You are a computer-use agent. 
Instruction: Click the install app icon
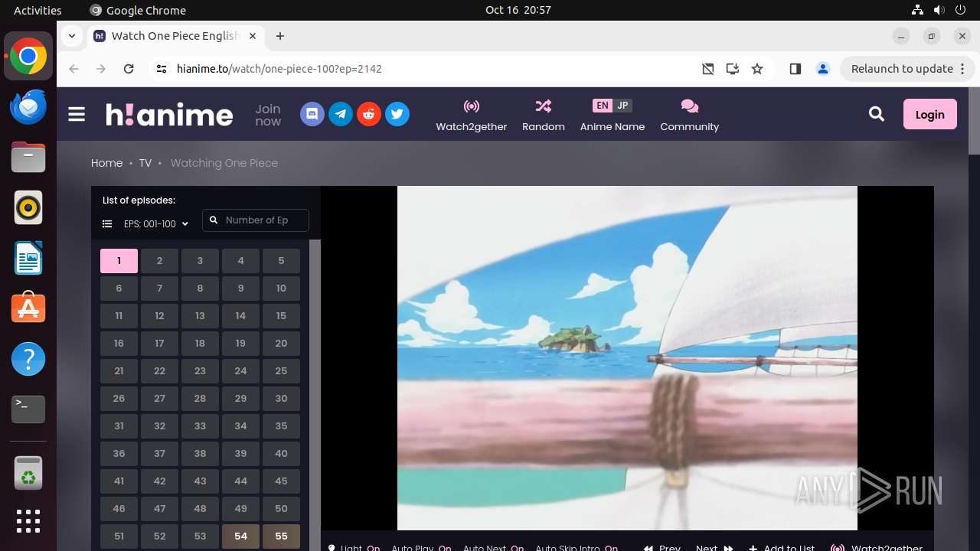tap(733, 69)
